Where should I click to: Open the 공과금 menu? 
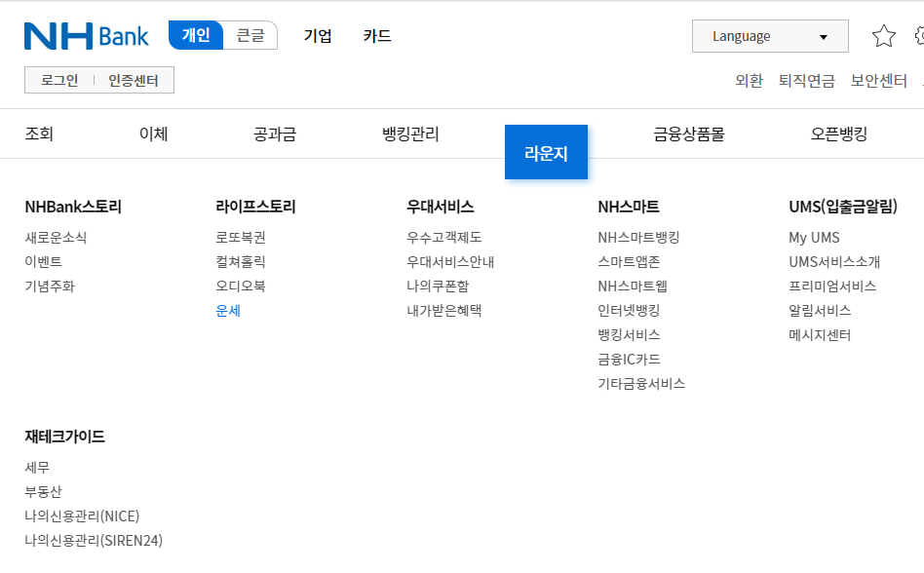click(275, 134)
